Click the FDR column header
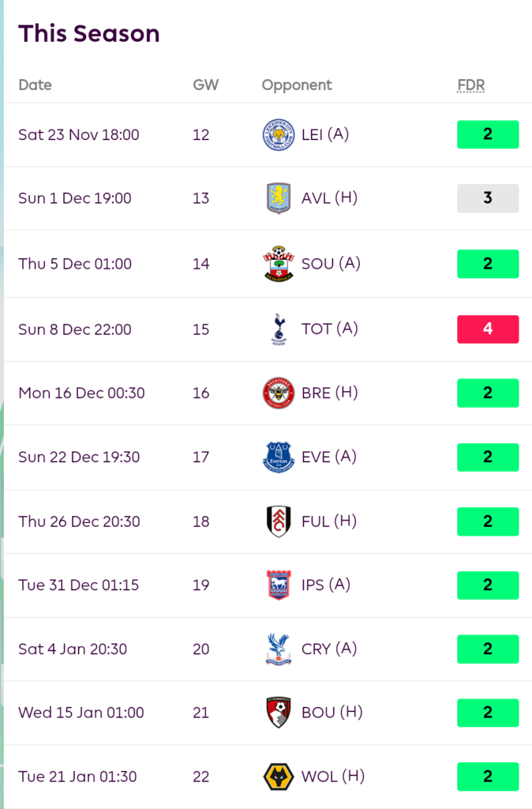This screenshot has width=532, height=809. coord(470,85)
